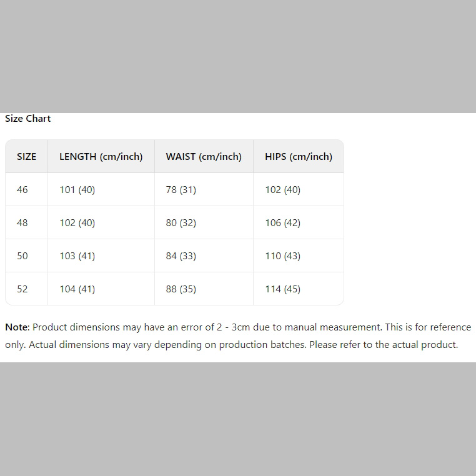
Task: Click length value 101 (40)
Action: click(77, 190)
